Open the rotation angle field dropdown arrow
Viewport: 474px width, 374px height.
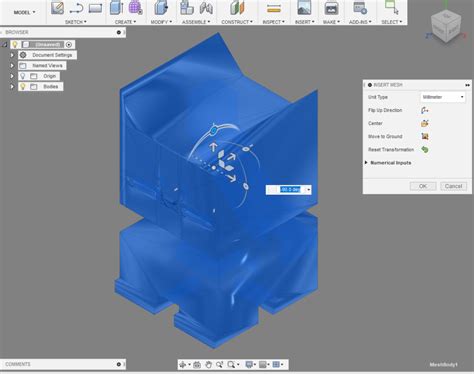309,190
